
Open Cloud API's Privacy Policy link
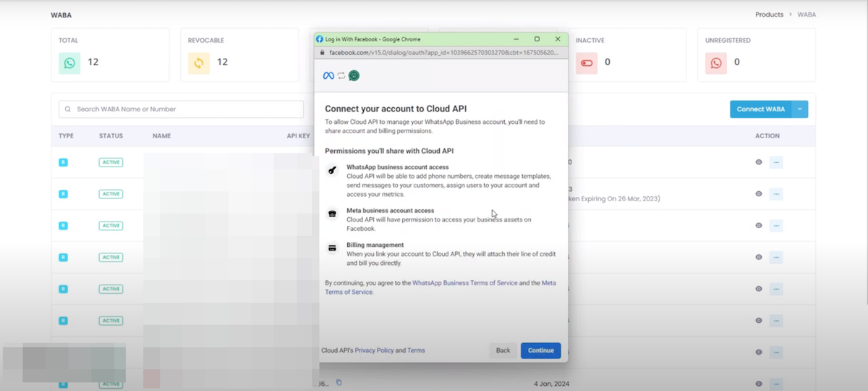tap(374, 350)
